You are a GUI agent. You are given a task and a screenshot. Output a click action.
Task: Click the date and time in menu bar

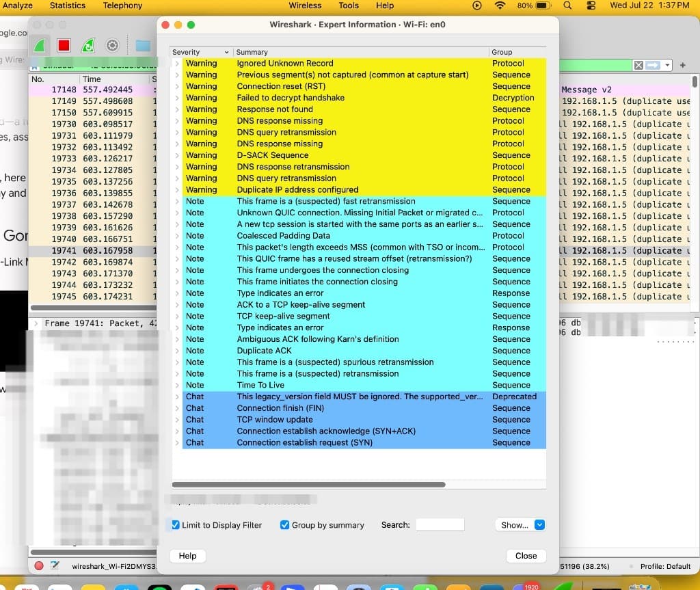pyautogui.click(x=649, y=5)
